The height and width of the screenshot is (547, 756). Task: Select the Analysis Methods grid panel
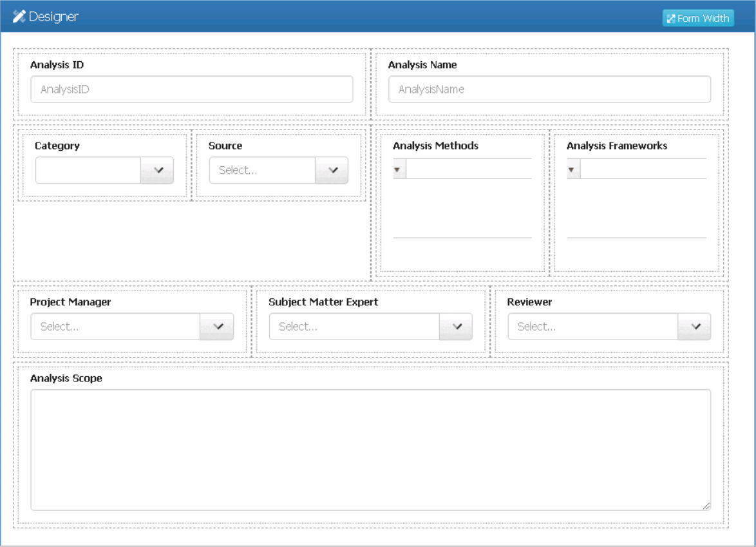[x=462, y=202]
